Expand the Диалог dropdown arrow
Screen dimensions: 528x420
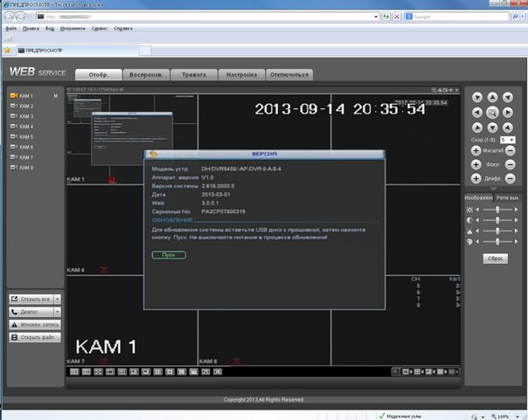point(57,311)
